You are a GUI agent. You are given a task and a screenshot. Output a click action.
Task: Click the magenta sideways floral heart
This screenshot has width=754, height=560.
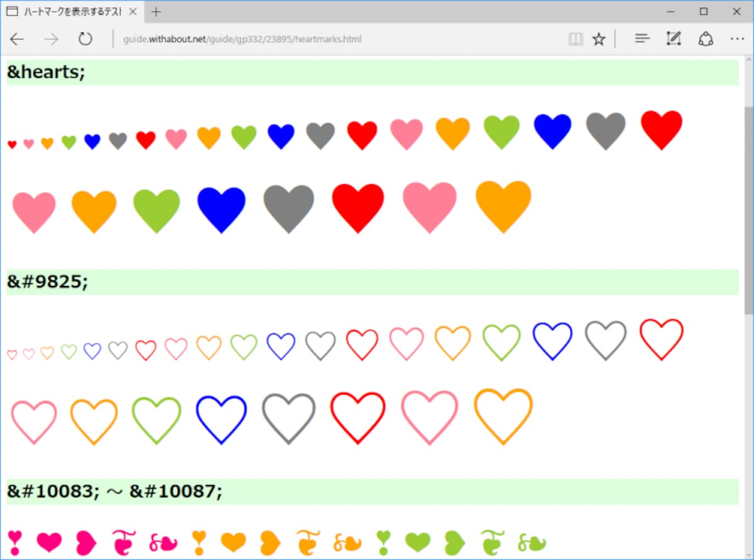point(163,542)
